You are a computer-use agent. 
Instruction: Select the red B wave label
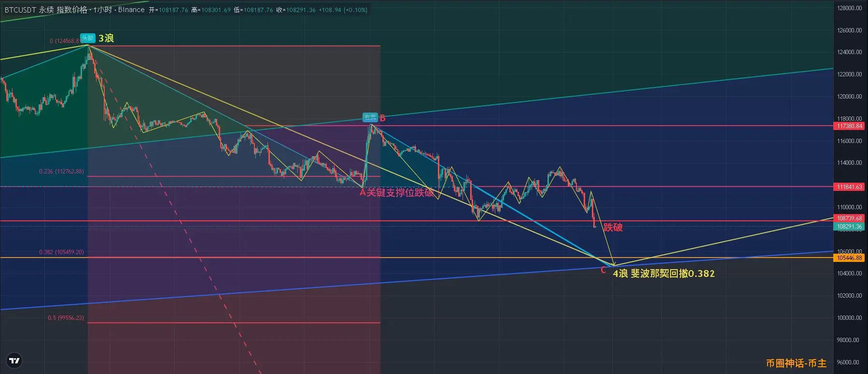click(382, 118)
